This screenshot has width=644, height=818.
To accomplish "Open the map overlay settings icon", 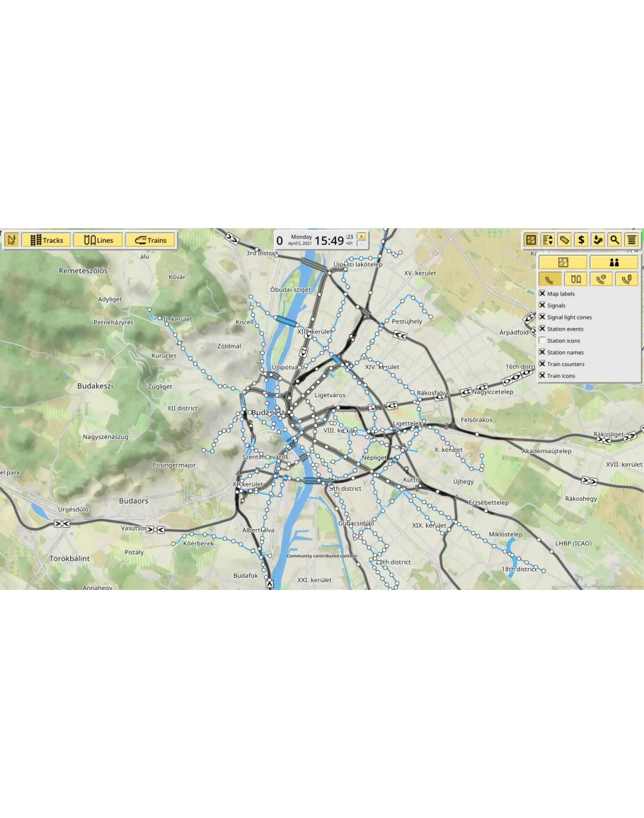I will [x=531, y=240].
